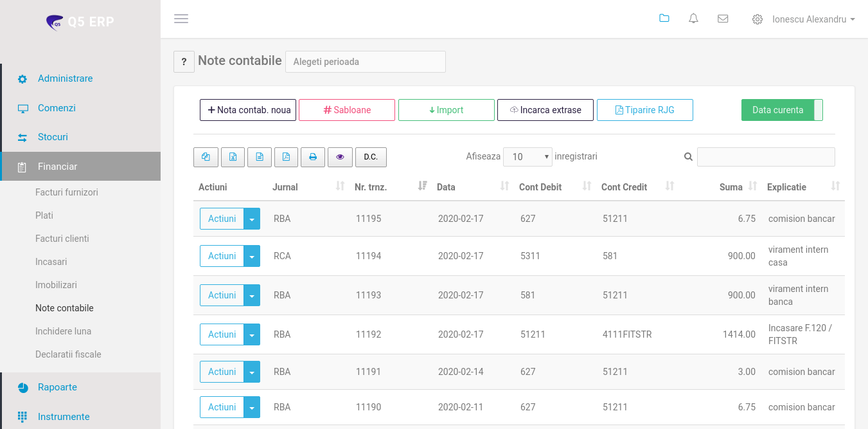The image size is (868, 429).
Task: Open the Afiseaza records count dropdown
Action: (x=527, y=157)
